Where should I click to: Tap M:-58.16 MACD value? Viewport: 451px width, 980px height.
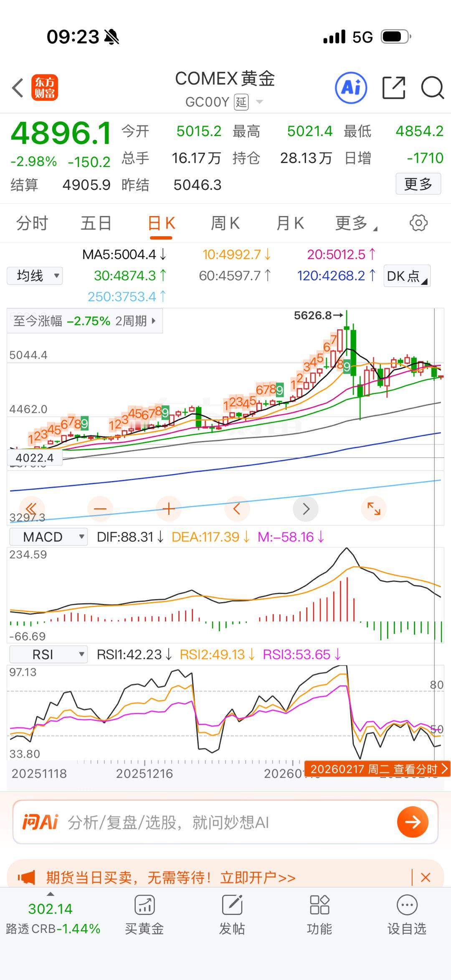(291, 537)
